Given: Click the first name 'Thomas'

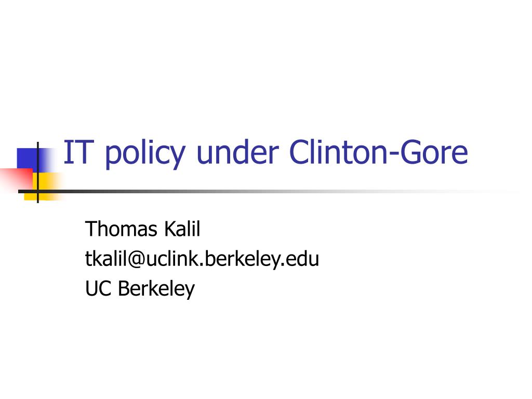Looking at the screenshot, I should tap(121, 229).
